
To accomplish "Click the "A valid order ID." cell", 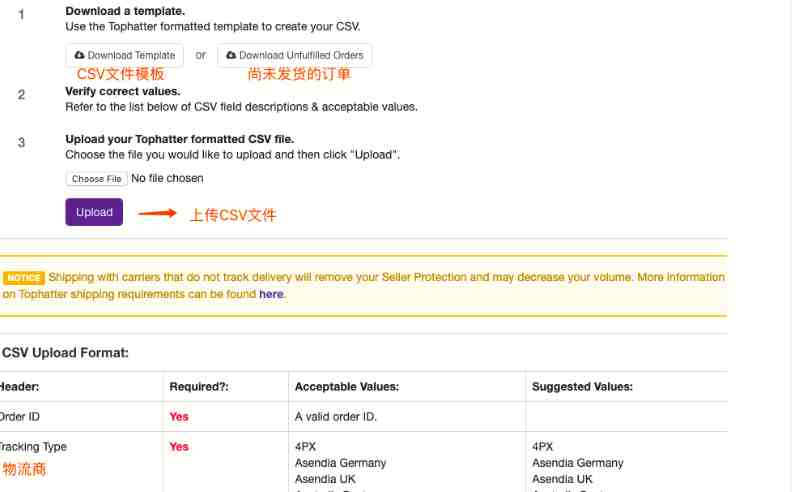I will 336,417.
